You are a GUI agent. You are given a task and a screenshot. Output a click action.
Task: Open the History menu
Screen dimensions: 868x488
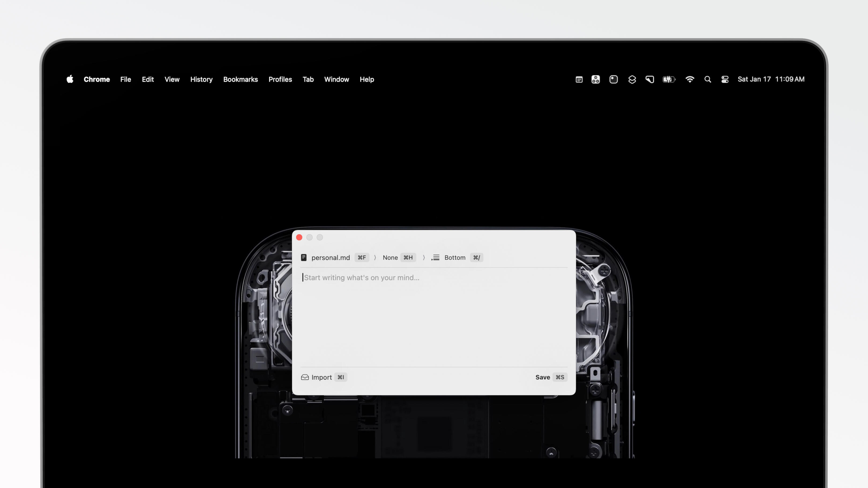point(201,80)
